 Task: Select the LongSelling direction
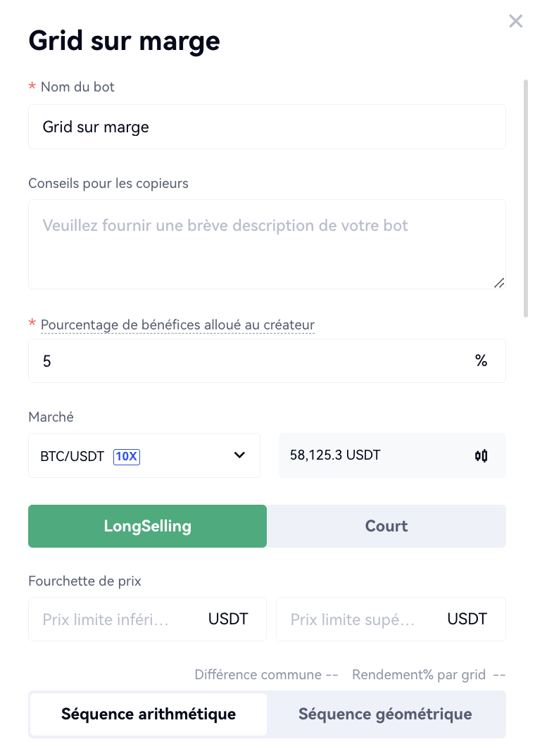[x=147, y=526]
